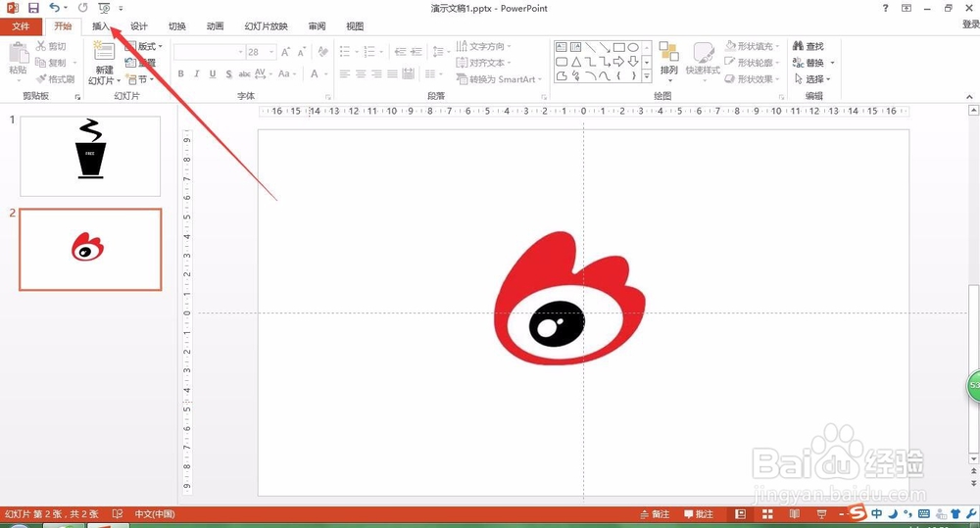Open 选择 (Select) dropdown
The height and width of the screenshot is (528, 980).
[x=812, y=79]
